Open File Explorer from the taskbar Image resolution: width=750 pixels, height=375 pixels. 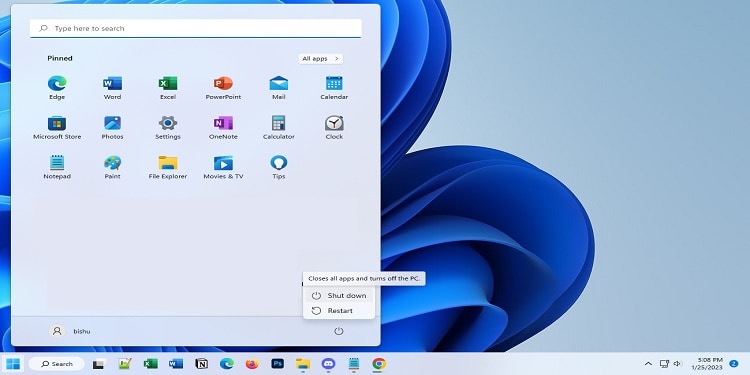point(303,364)
